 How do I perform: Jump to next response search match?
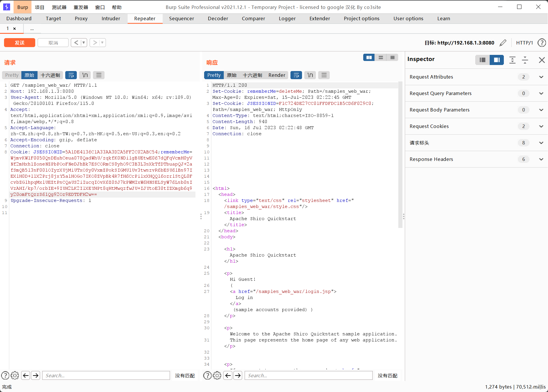238,376
